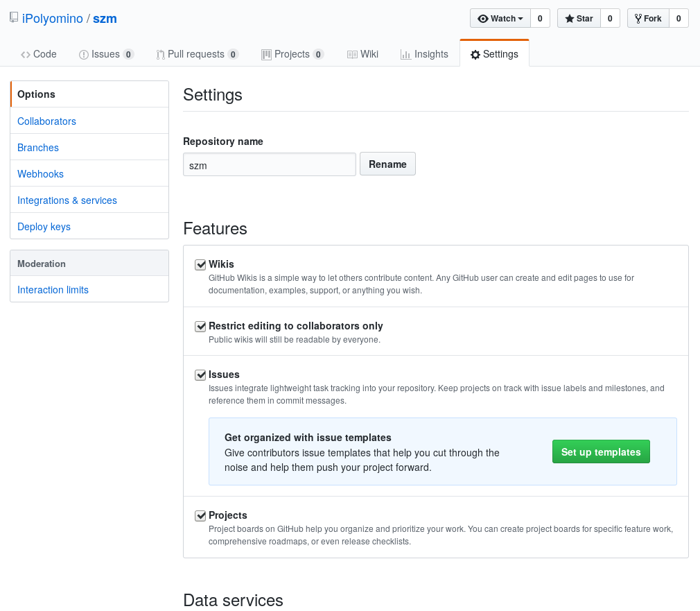Click the Pull requests branch icon
This screenshot has width=700, height=611.
pos(160,55)
